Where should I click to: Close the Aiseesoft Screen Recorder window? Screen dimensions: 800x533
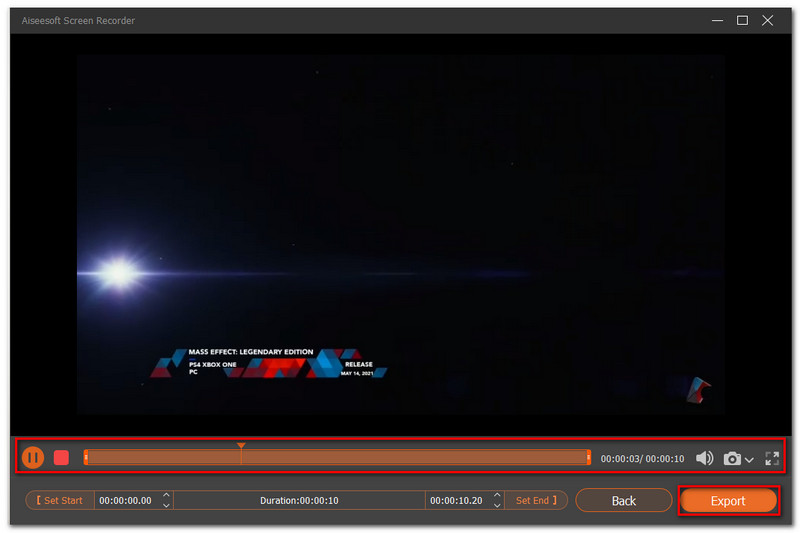[x=767, y=20]
